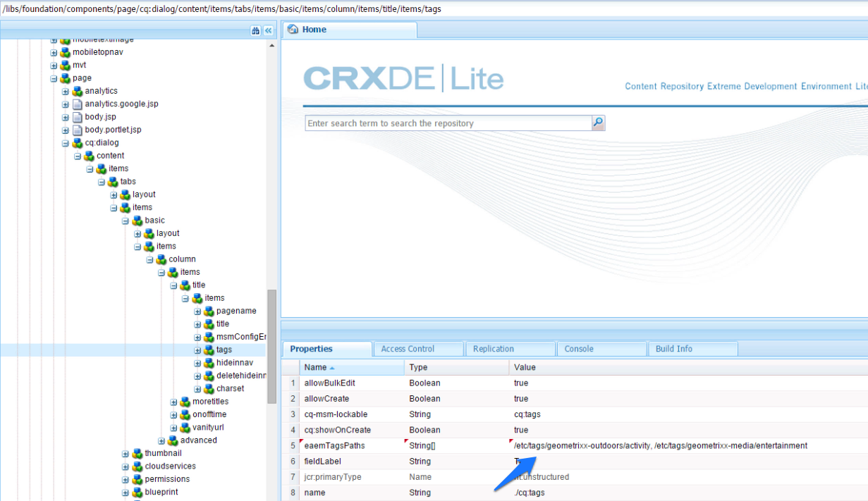Collapse the page node
Viewport: 868px width, 501px height.
click(x=54, y=78)
